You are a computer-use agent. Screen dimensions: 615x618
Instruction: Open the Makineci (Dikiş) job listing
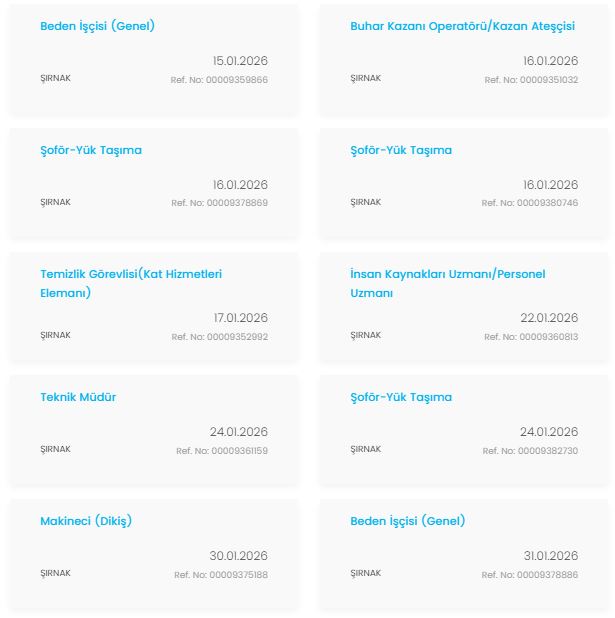point(86,521)
